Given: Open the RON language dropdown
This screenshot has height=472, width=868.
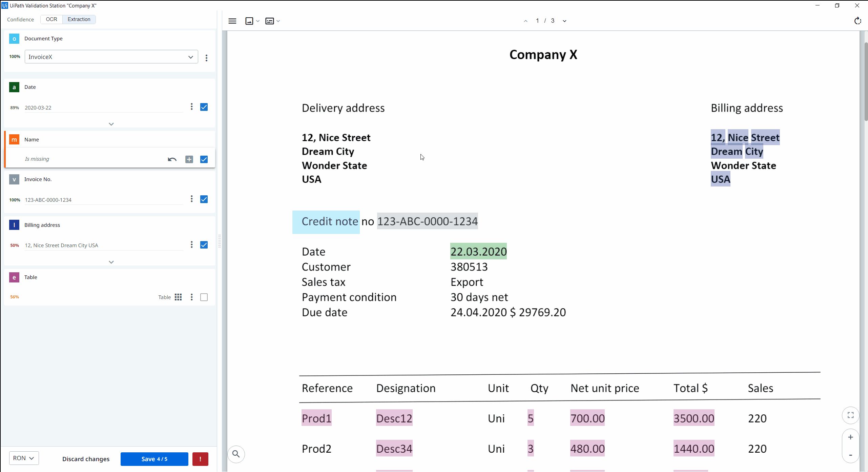Looking at the screenshot, I should click(x=24, y=458).
